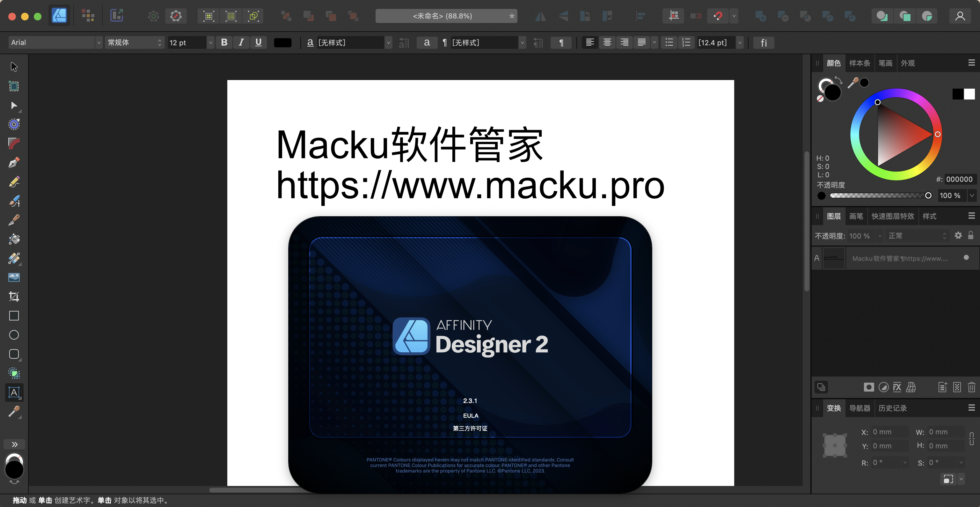Toggle the layer lock icon
Screen dimensions: 980x507
[970, 235]
